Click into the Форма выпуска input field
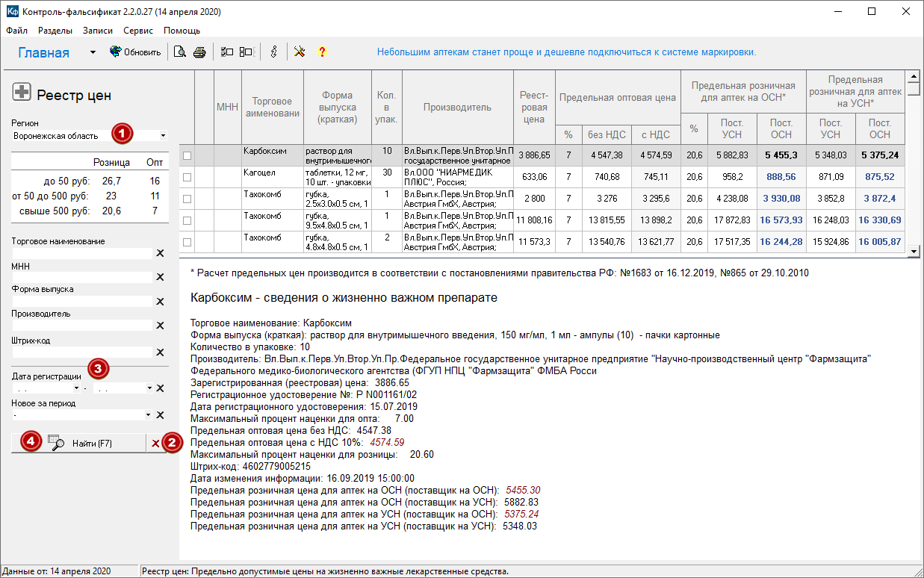This screenshot has height=578, width=924. click(82, 301)
